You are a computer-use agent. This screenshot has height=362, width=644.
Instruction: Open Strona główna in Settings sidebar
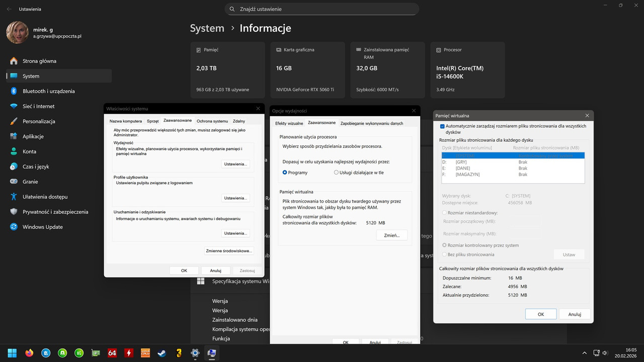click(x=59, y=61)
